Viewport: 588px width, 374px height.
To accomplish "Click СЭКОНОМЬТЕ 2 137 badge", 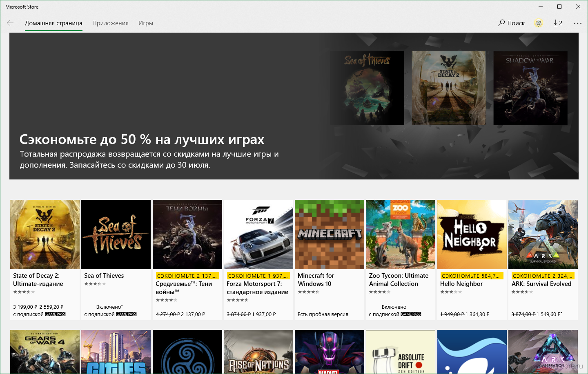I will (187, 276).
